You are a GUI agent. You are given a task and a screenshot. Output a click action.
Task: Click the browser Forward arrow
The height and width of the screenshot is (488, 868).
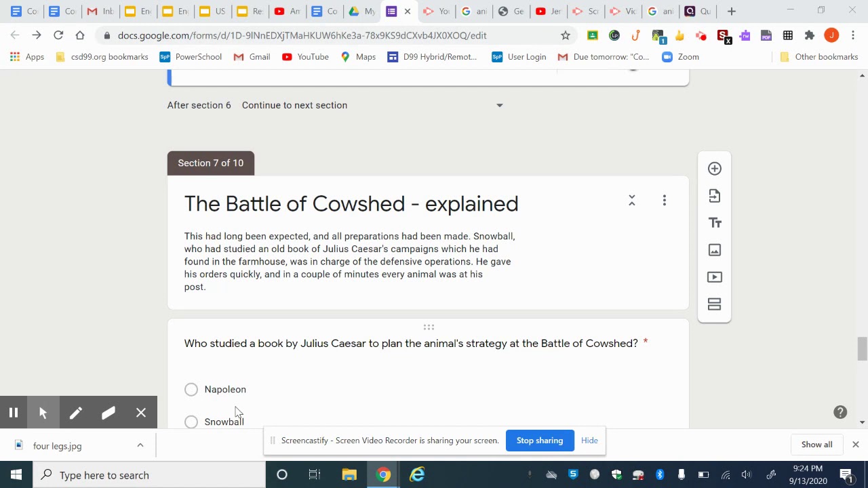pos(37,35)
